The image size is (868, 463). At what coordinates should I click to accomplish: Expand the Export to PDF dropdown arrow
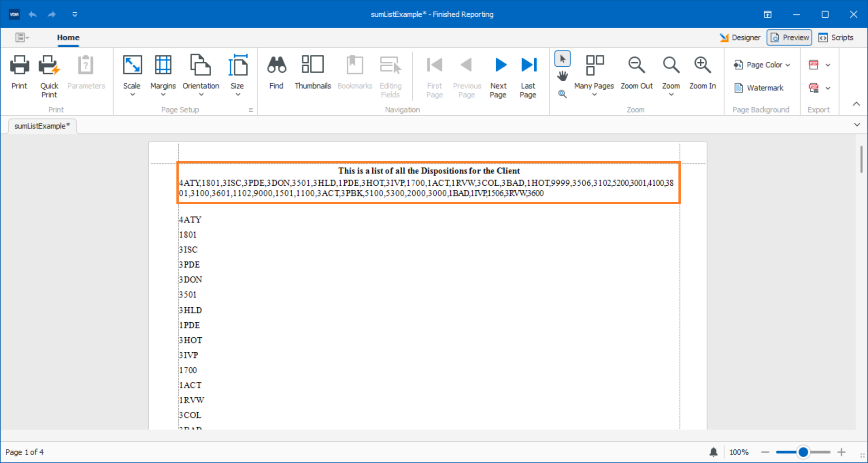coord(828,65)
